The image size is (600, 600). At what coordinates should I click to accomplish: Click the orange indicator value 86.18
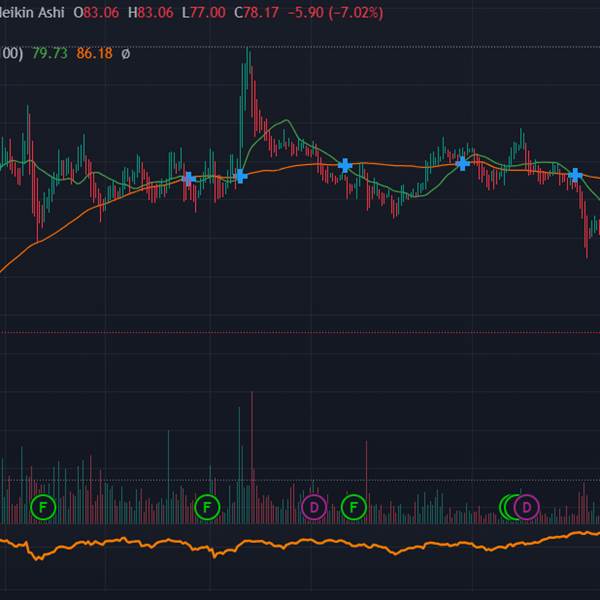click(x=95, y=53)
